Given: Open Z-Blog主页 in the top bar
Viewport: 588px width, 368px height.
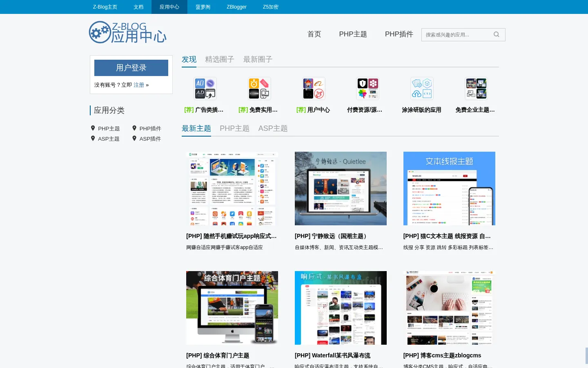Looking at the screenshot, I should tap(105, 7).
